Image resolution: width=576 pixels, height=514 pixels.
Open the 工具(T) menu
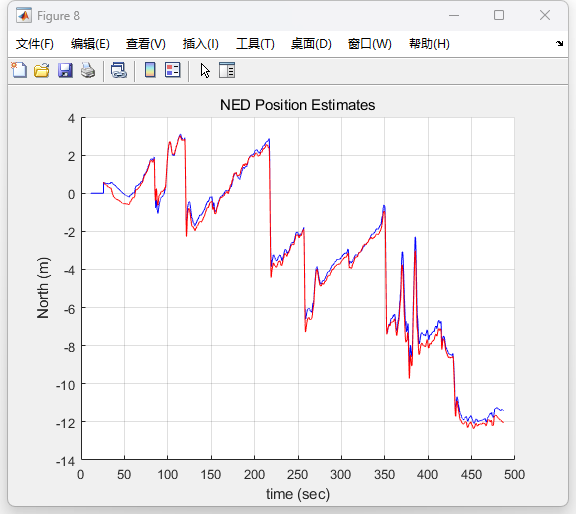pyautogui.click(x=255, y=44)
